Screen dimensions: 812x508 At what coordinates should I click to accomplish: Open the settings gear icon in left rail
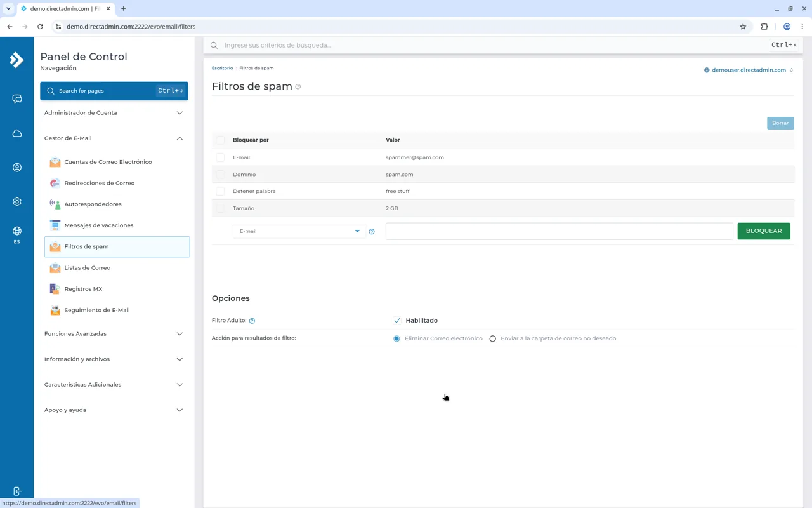click(x=17, y=202)
